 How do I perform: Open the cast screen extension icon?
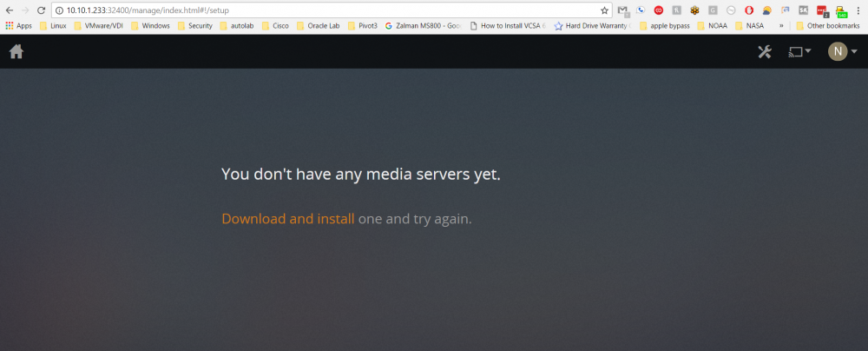point(785,10)
